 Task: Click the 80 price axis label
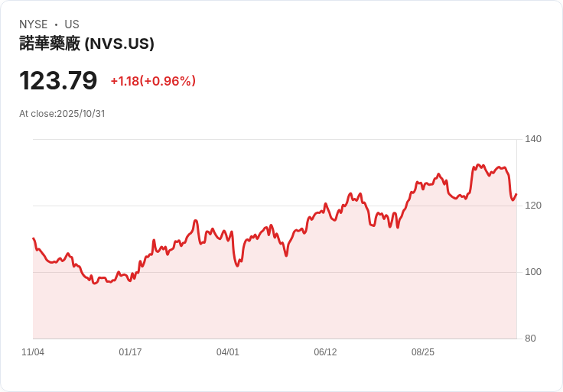coord(530,339)
